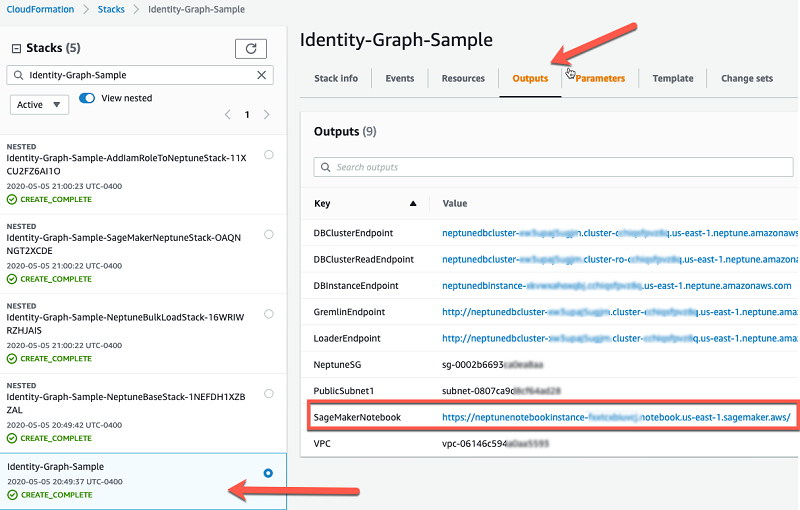800x510 pixels.
Task: Click the stacks search input field
Action: coord(140,75)
